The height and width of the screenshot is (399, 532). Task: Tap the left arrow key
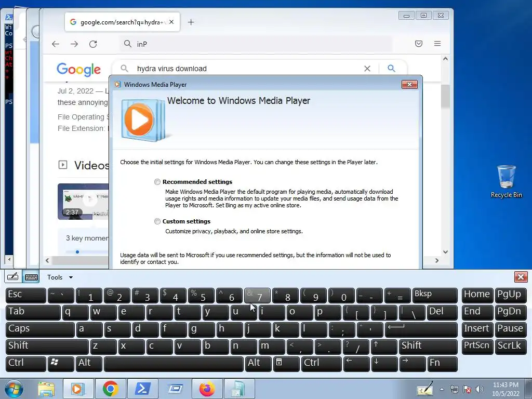coord(356,364)
